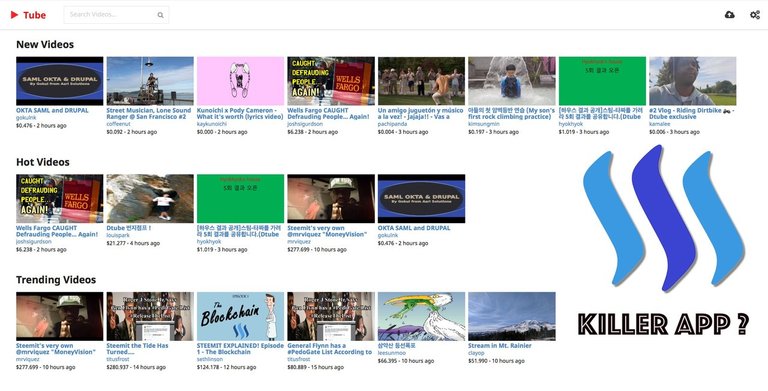This screenshot has height=391, width=768.
Task: Click Trending 'Steemit's very own' title link
Action: pyautogui.click(x=56, y=349)
